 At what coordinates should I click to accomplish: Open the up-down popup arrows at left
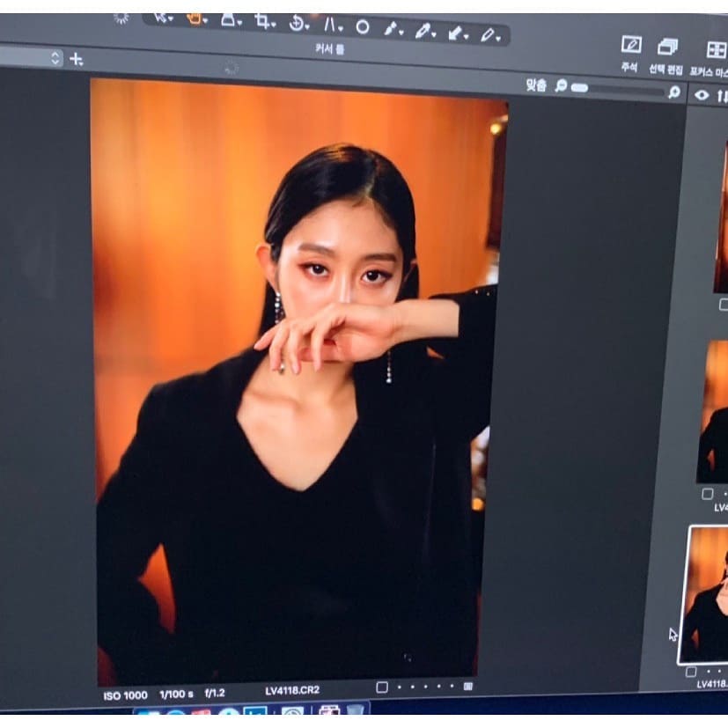coord(55,57)
